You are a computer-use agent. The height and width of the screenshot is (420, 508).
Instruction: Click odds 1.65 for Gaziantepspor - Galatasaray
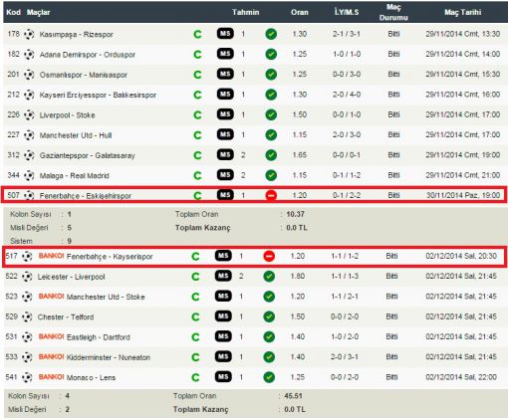pos(299,155)
